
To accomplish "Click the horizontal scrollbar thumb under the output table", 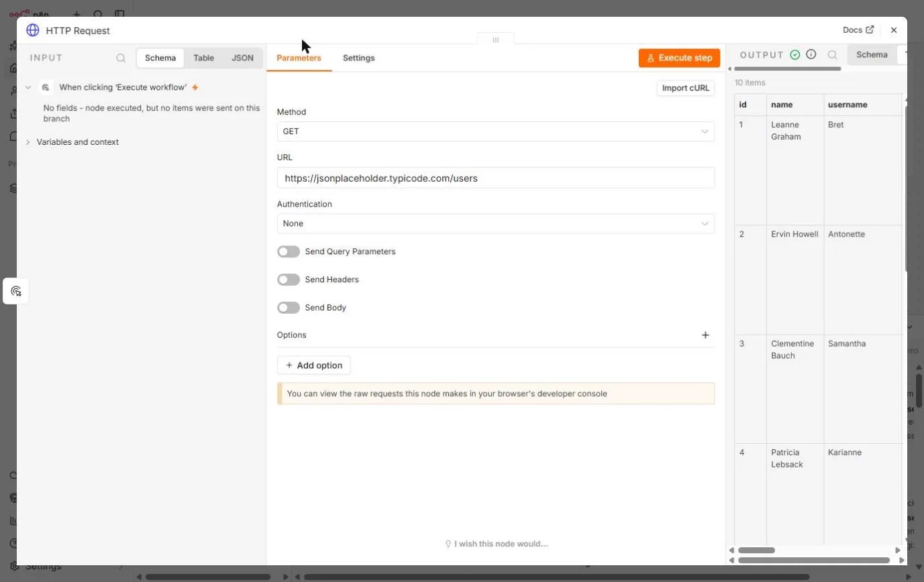I will (x=756, y=550).
